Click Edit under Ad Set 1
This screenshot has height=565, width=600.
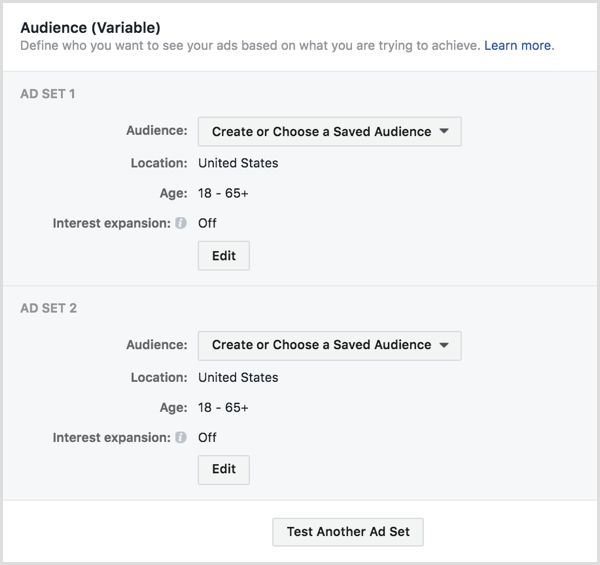click(224, 256)
